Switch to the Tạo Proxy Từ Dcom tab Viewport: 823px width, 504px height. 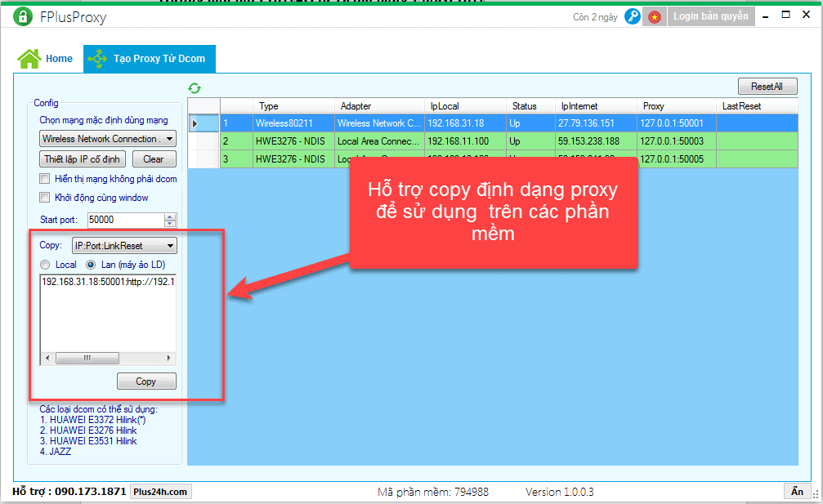click(x=149, y=59)
